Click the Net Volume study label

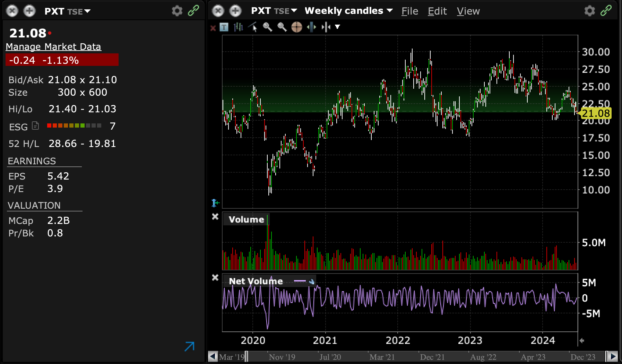[256, 281]
